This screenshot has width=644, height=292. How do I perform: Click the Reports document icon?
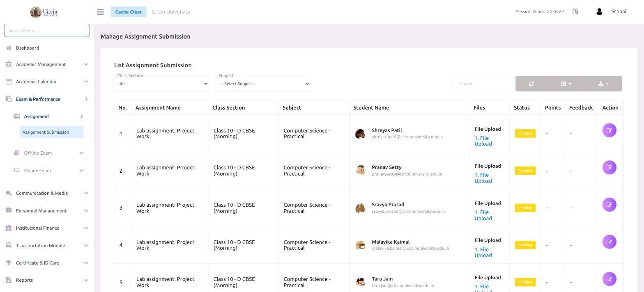(x=9, y=280)
